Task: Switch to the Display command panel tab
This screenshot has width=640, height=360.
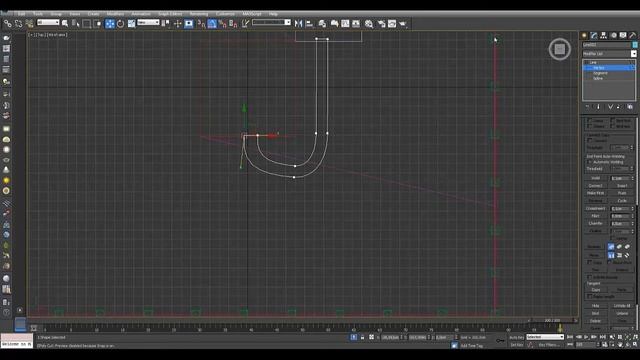Action: pyautogui.click(x=623, y=36)
